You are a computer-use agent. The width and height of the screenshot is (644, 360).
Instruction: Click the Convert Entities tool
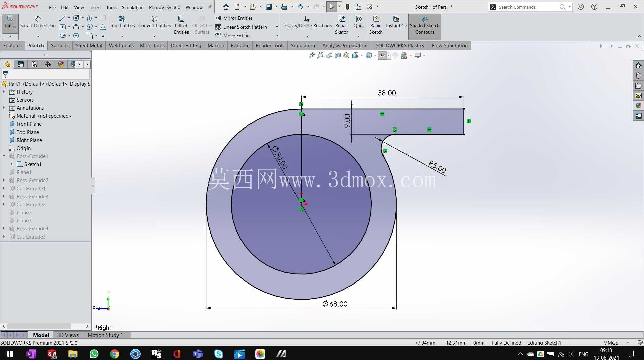pos(154,22)
